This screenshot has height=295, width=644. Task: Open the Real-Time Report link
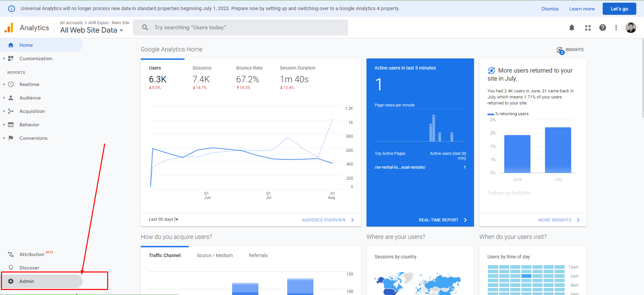tap(443, 220)
